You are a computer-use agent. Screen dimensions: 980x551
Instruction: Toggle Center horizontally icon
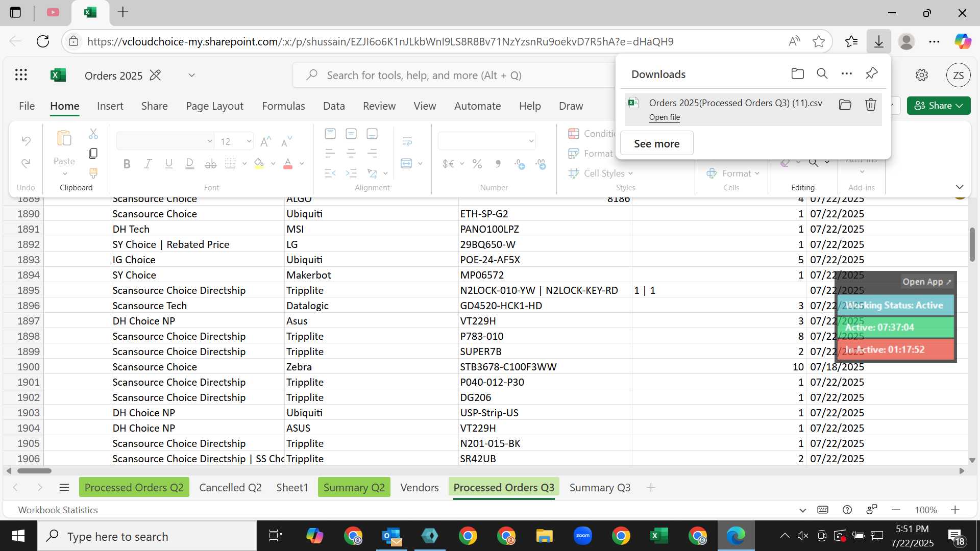(351, 153)
